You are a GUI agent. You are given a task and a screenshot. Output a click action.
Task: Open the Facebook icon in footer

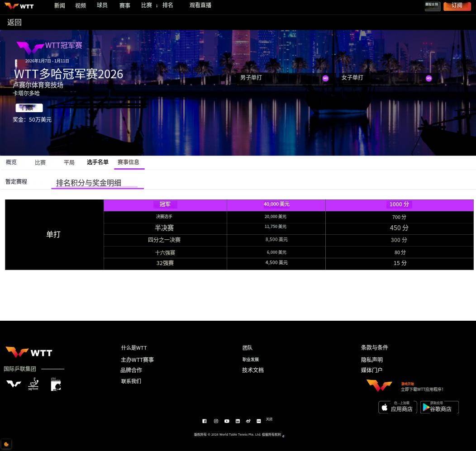[x=204, y=421]
